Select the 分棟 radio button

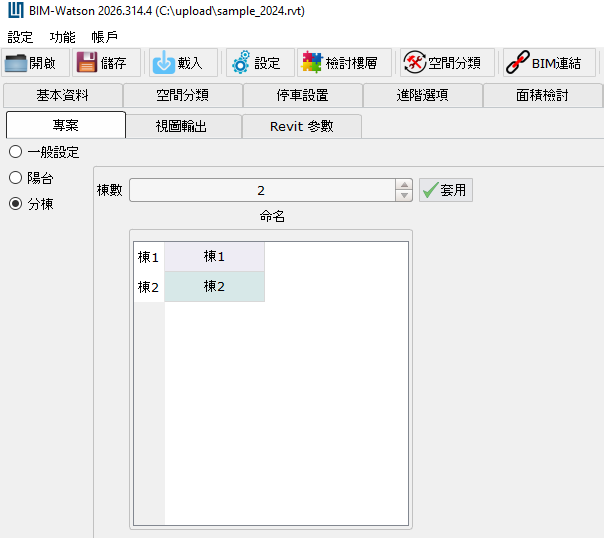click(x=15, y=204)
